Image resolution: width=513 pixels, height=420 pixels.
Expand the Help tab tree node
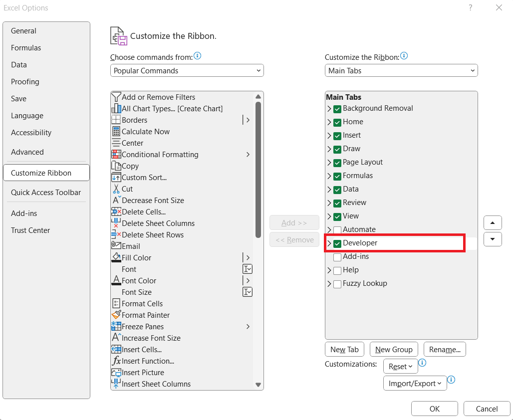tap(329, 270)
